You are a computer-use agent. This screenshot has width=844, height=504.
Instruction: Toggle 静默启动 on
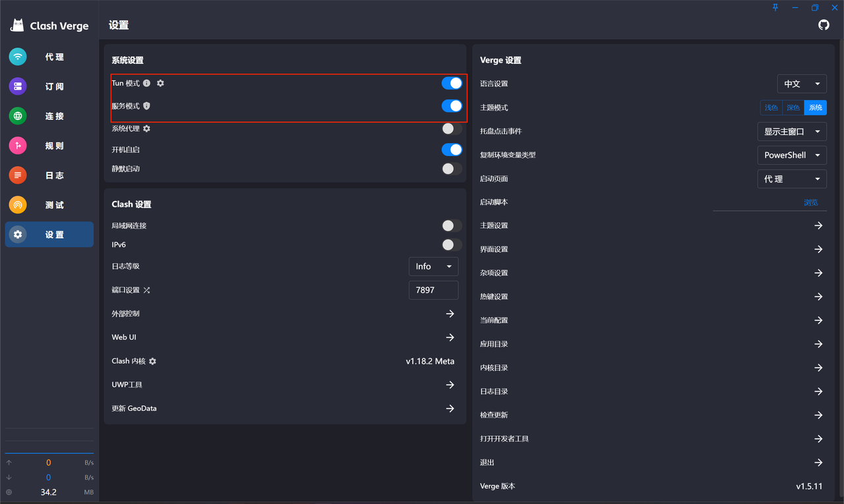(x=452, y=169)
